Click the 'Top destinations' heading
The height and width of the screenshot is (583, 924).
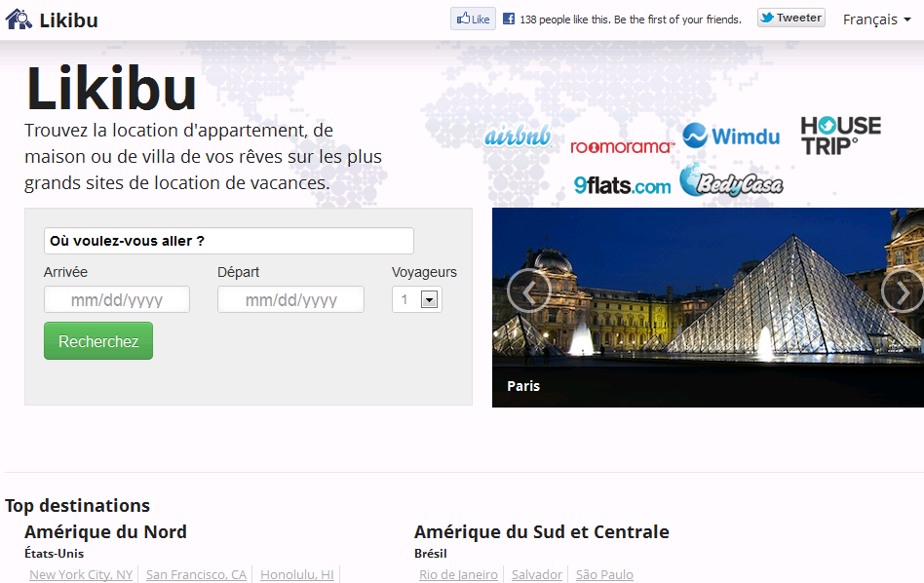[x=77, y=506]
